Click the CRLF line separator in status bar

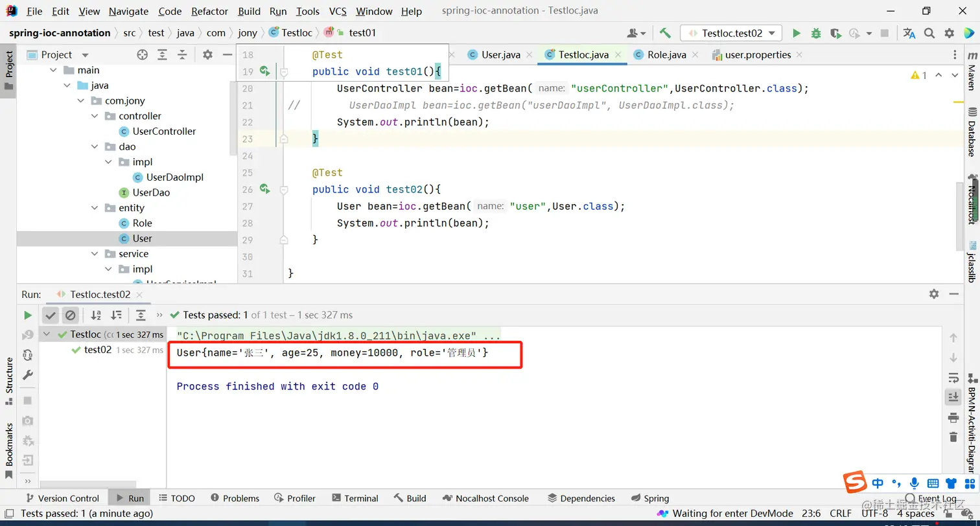(x=840, y=514)
